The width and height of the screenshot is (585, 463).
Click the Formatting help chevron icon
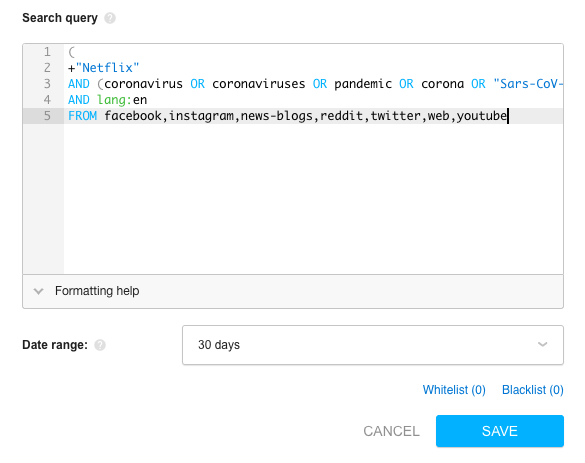point(38,291)
